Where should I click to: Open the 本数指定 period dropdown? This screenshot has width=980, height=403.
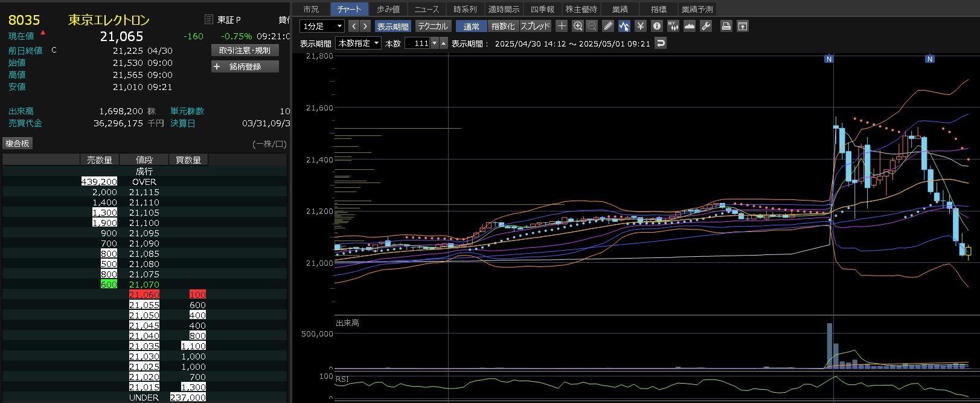(359, 44)
